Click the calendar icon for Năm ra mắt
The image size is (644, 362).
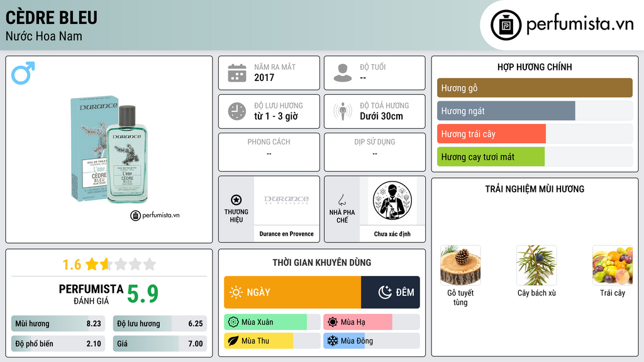click(237, 73)
